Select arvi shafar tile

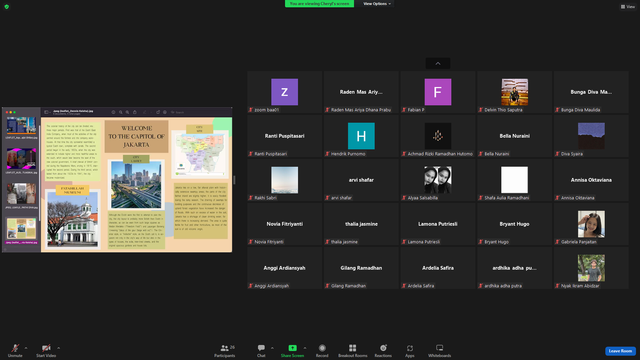361,180
